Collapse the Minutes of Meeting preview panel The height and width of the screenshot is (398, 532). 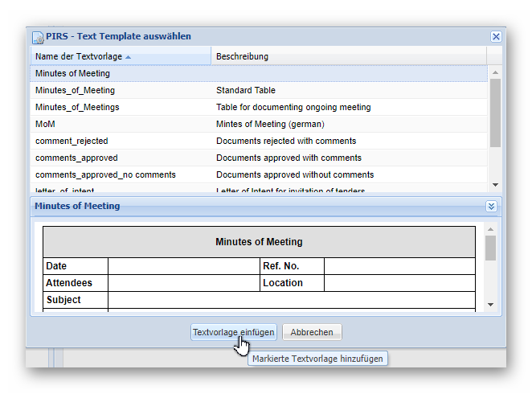[491, 206]
